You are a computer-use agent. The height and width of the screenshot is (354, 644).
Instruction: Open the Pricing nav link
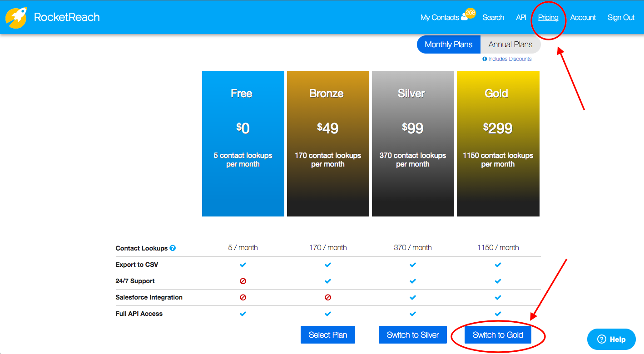point(548,17)
